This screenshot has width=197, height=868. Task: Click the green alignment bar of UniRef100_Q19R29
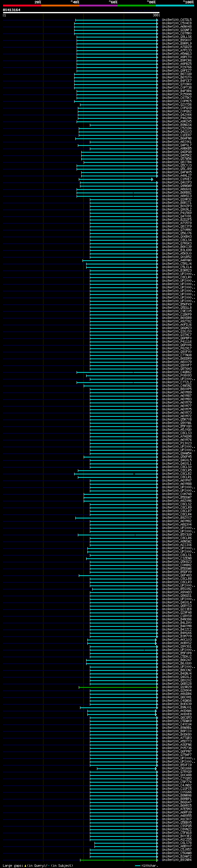[x=118, y=687]
